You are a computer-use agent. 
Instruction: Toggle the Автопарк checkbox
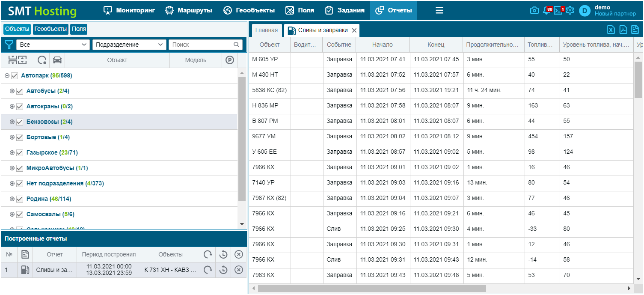[15, 76]
